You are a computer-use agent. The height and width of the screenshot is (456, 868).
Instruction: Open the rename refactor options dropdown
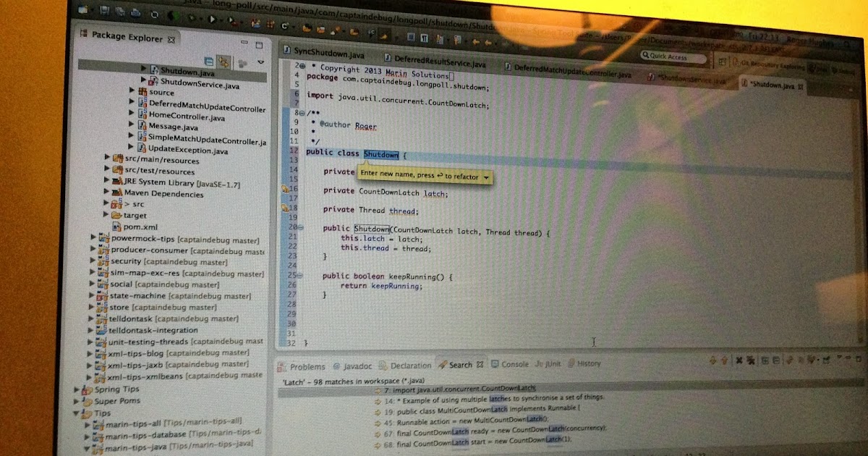[x=487, y=176]
